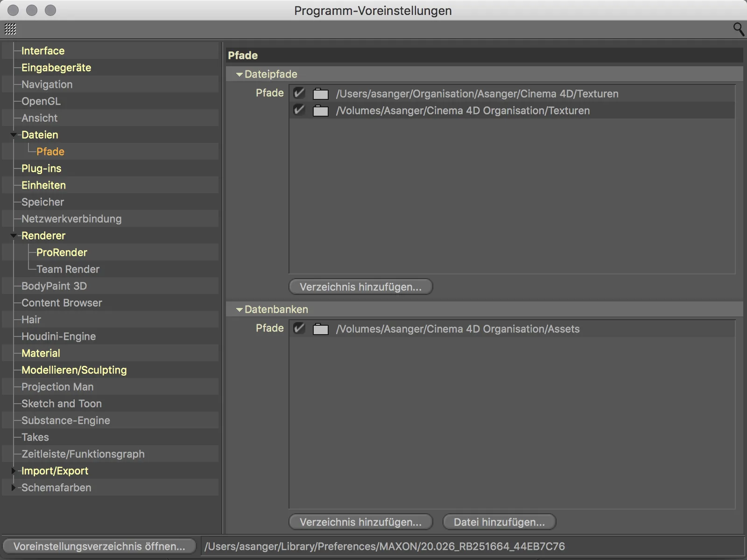Screen dimensions: 747x560
Task: Add directory under Dateipfade
Action: coord(361,287)
